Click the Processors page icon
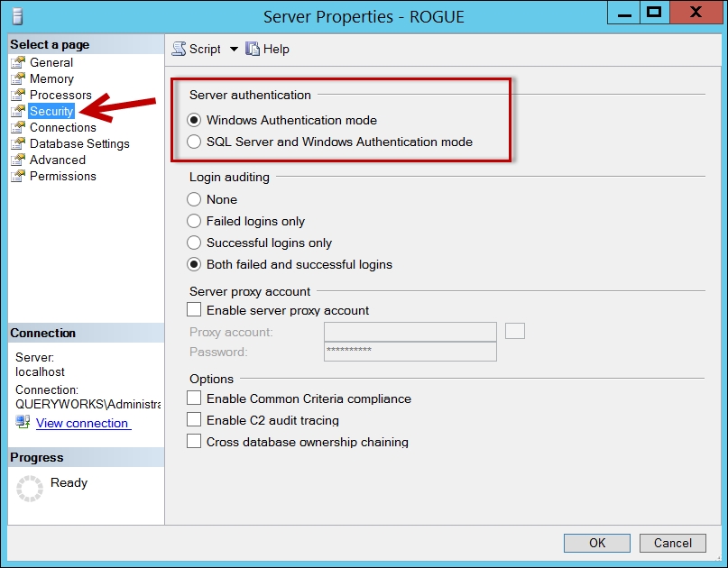728x568 pixels. [18, 95]
